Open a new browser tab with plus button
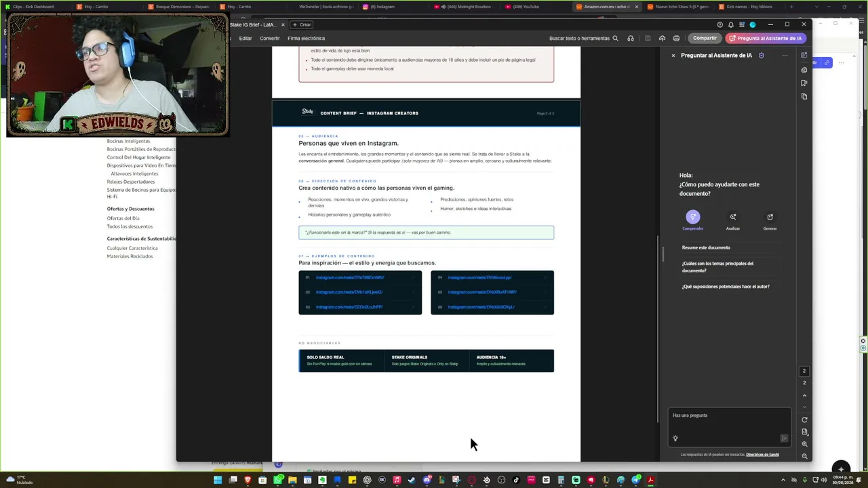This screenshot has height=488, width=868. 791,7
